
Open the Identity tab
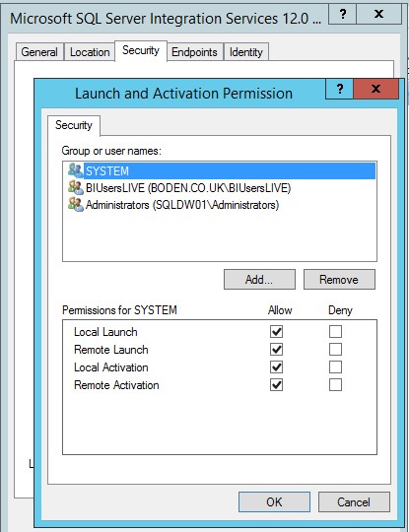(246, 52)
